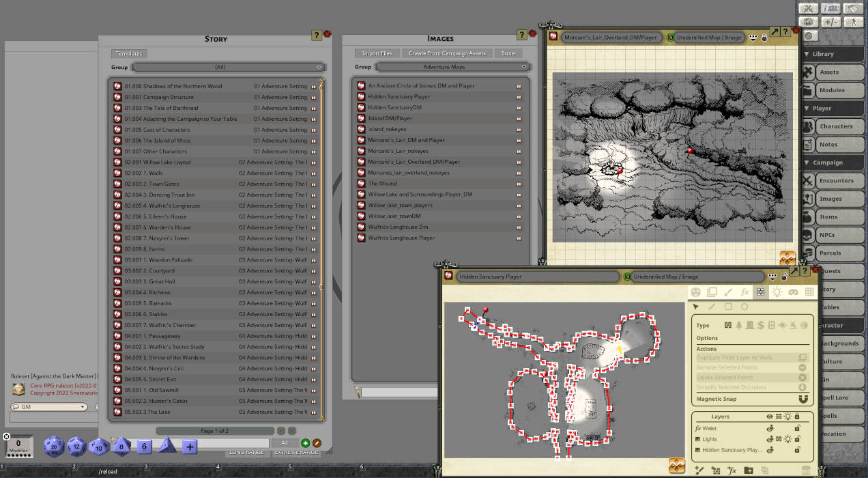
Task: Open the Images Group dropdown Adventure Maps
Action: coord(453,67)
